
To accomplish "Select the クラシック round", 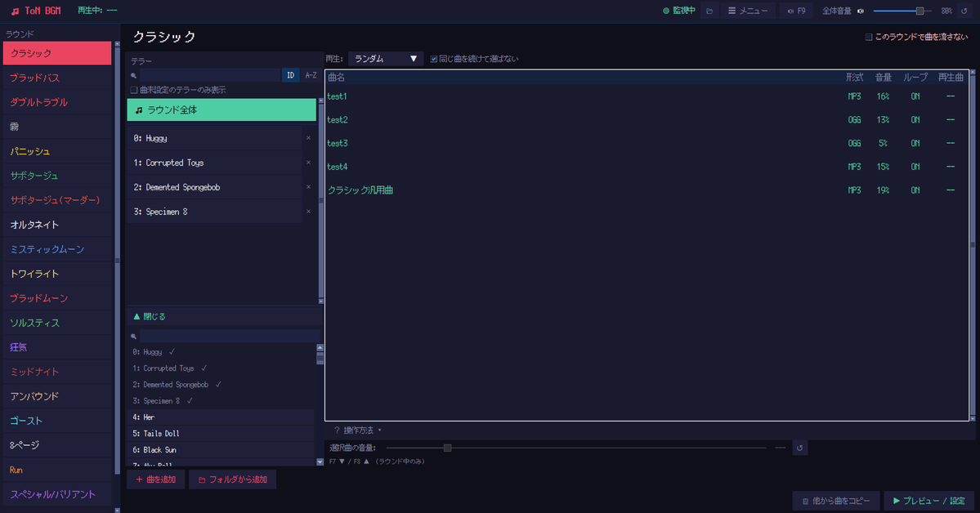I will [57, 53].
